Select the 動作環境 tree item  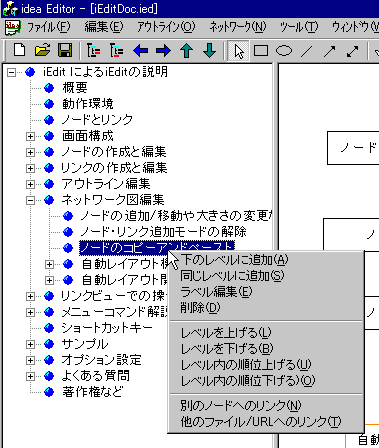88,104
